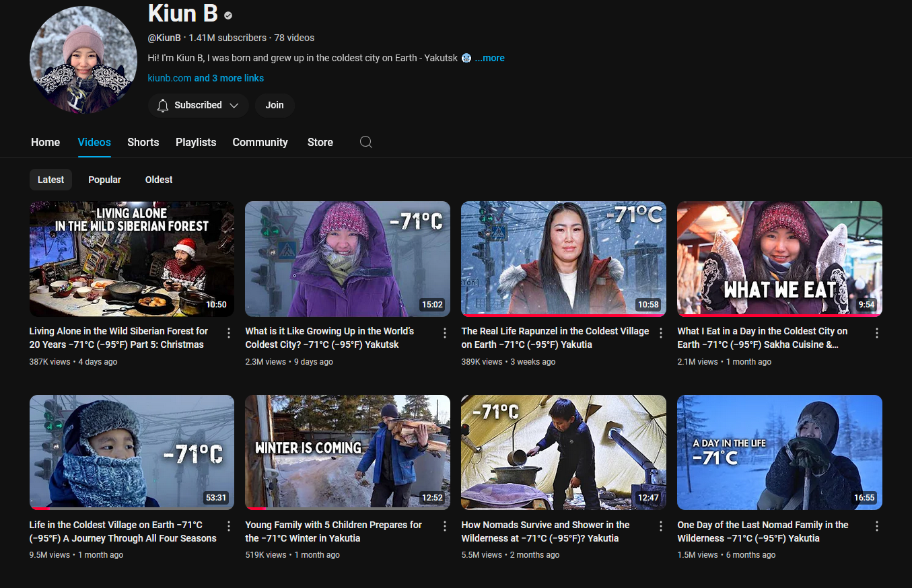Click the '78 videos' text
Image resolution: width=912 pixels, height=588 pixels.
click(x=294, y=38)
